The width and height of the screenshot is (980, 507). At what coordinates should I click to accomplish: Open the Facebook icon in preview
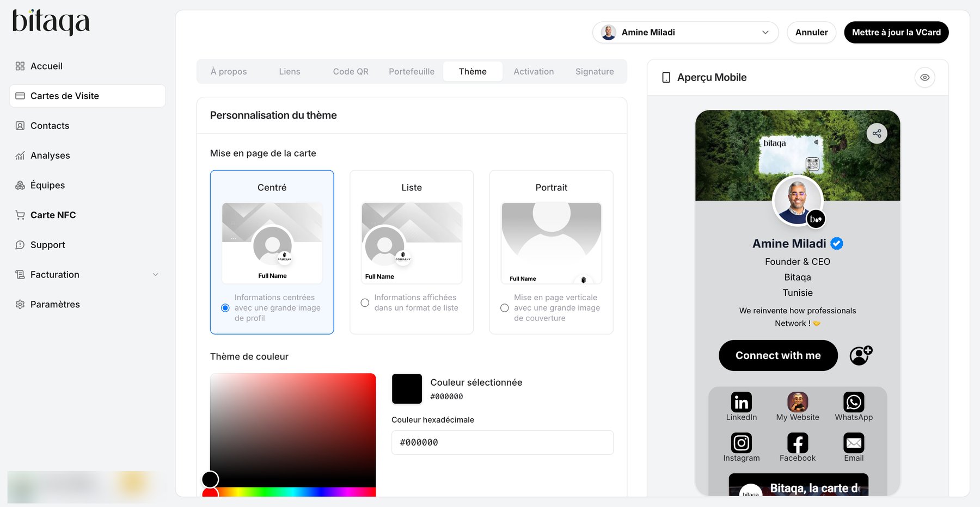tap(798, 443)
